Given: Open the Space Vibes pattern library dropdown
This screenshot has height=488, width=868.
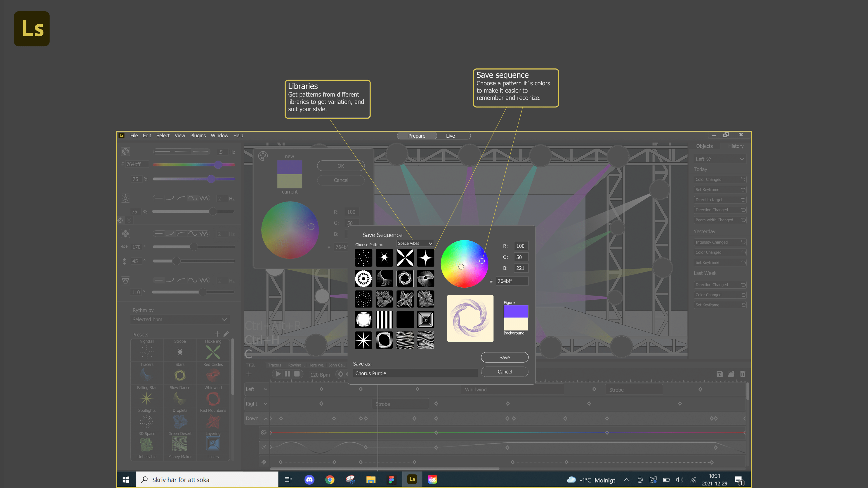Looking at the screenshot, I should tap(415, 243).
